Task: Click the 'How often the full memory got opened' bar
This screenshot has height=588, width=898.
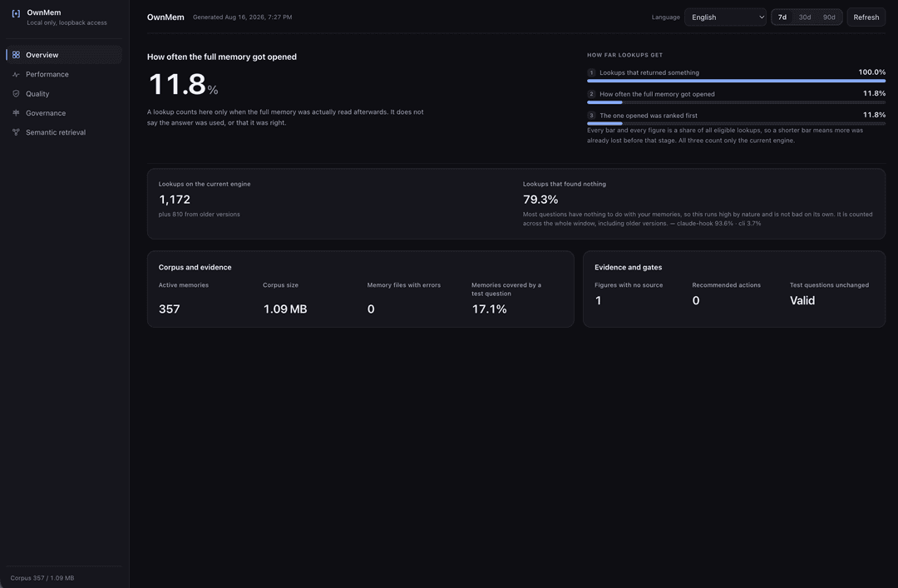Action: 736,102
